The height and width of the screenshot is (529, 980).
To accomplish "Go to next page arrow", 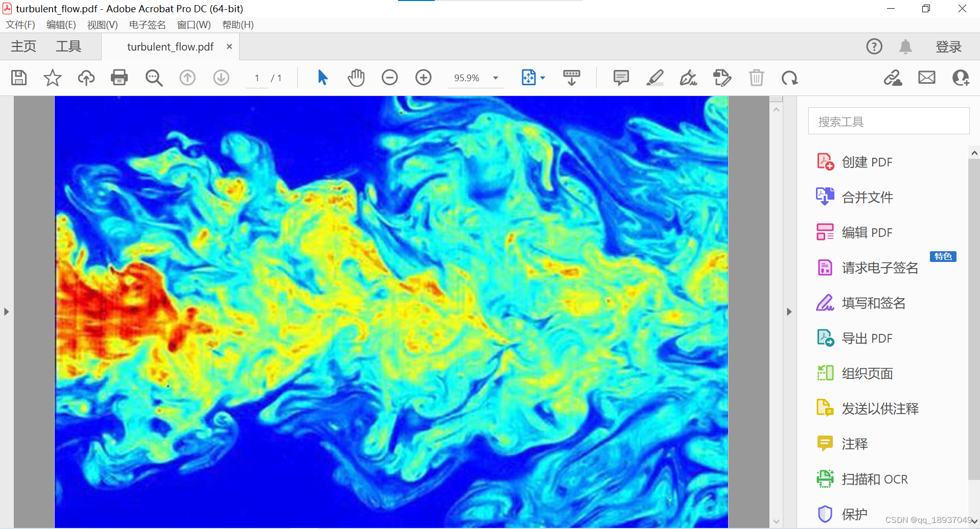I will click(221, 78).
